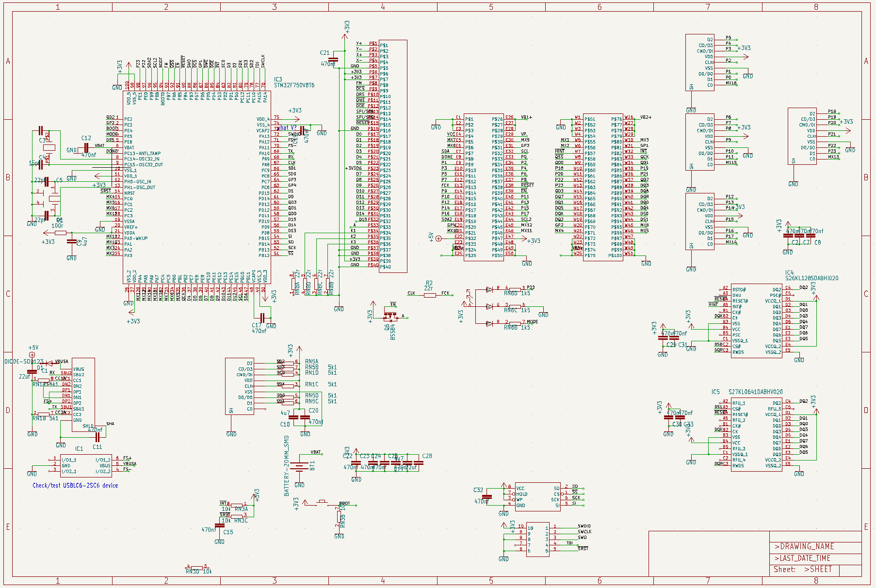Click the RN3A resistor label
876x588 pixels.
pyautogui.click(x=241, y=509)
